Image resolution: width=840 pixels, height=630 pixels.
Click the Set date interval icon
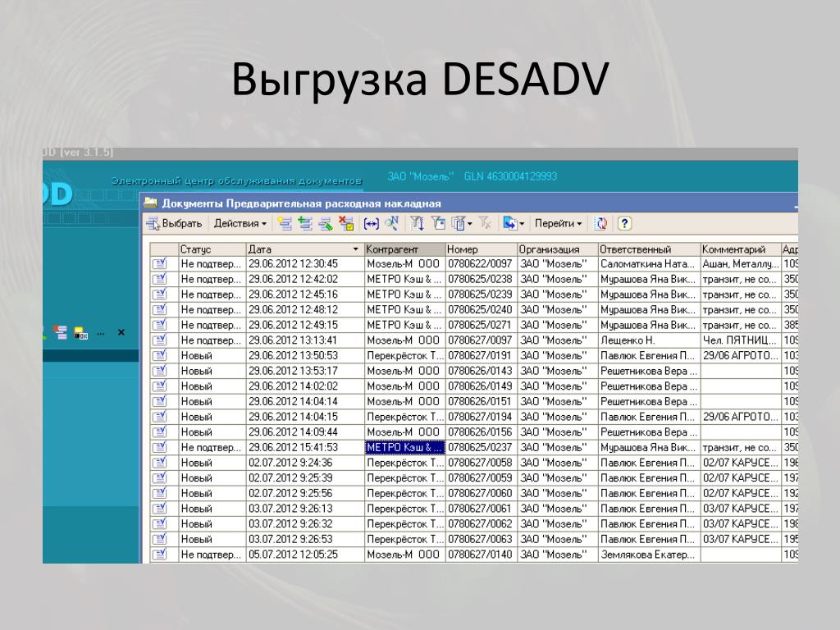point(372,224)
